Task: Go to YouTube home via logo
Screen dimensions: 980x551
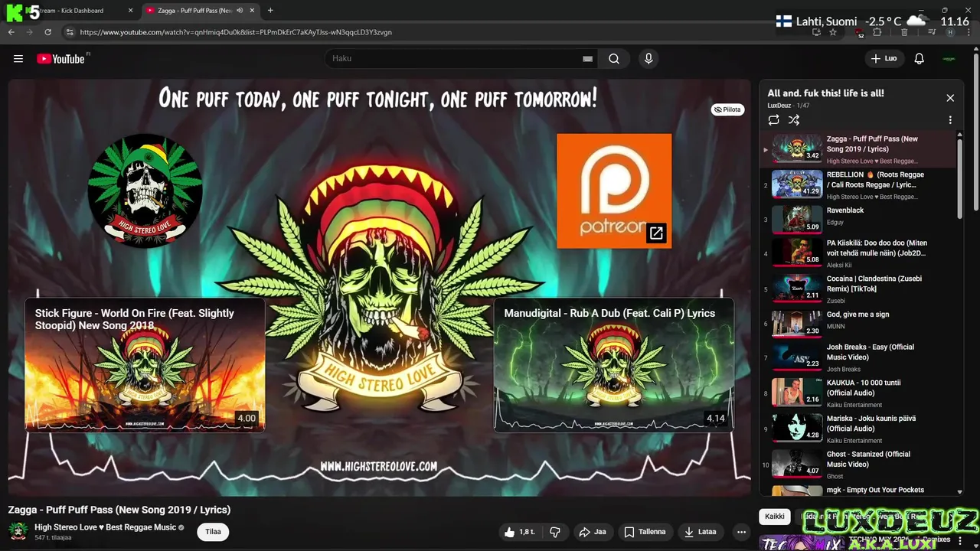Action: [x=60, y=59]
